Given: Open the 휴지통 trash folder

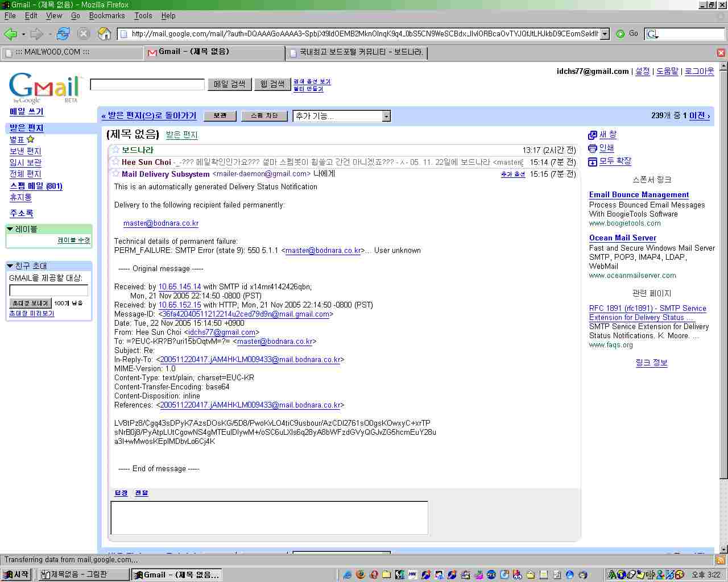Looking at the screenshot, I should (20, 197).
